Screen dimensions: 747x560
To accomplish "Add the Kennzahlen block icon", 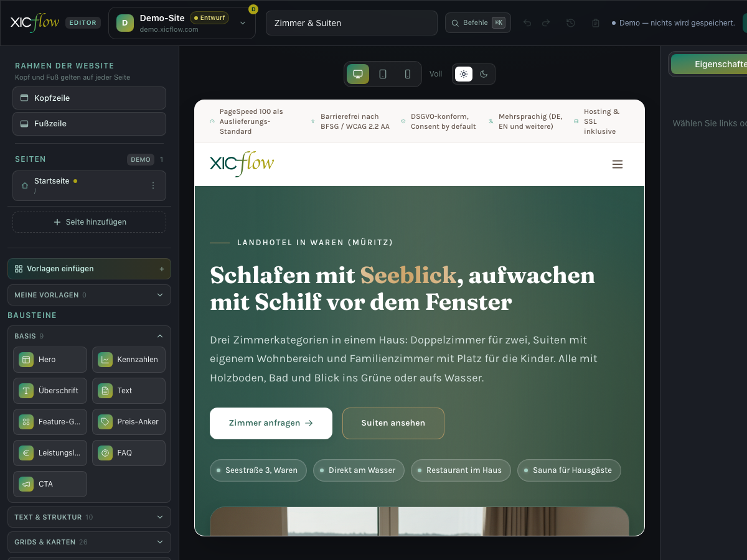I will [105, 360].
